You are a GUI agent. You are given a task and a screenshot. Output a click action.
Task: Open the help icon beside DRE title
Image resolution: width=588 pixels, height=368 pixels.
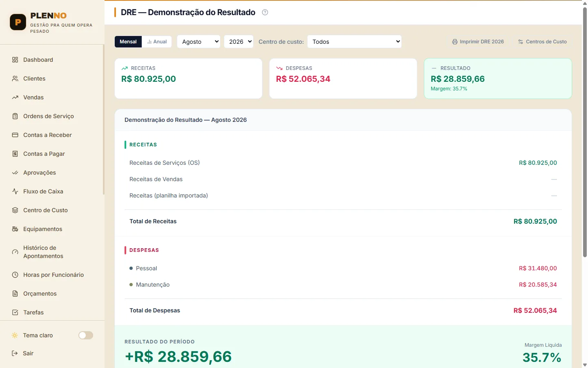tap(265, 12)
